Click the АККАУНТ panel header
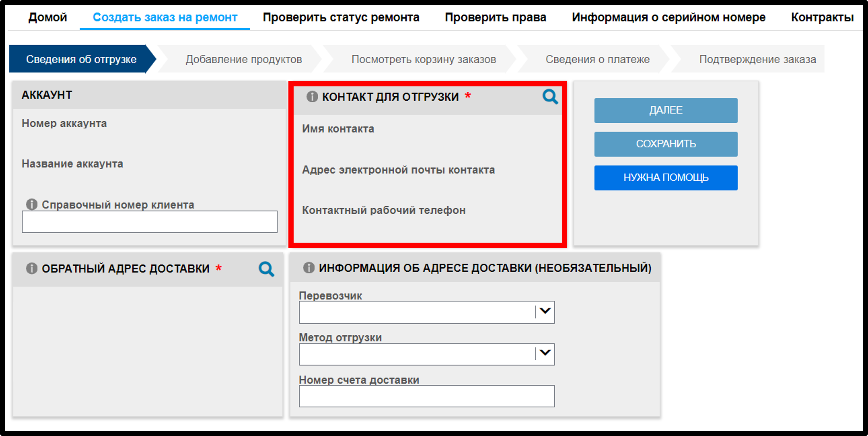This screenshot has width=868, height=436. click(149, 95)
